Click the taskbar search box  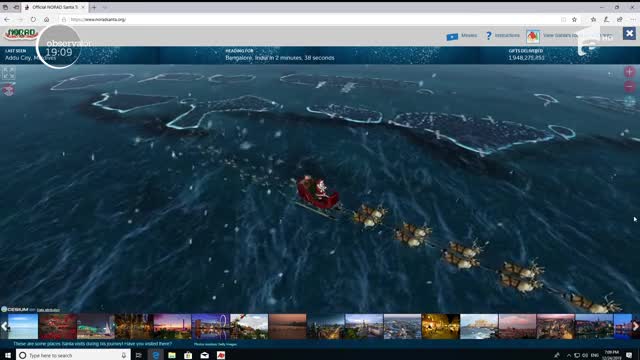73,355
